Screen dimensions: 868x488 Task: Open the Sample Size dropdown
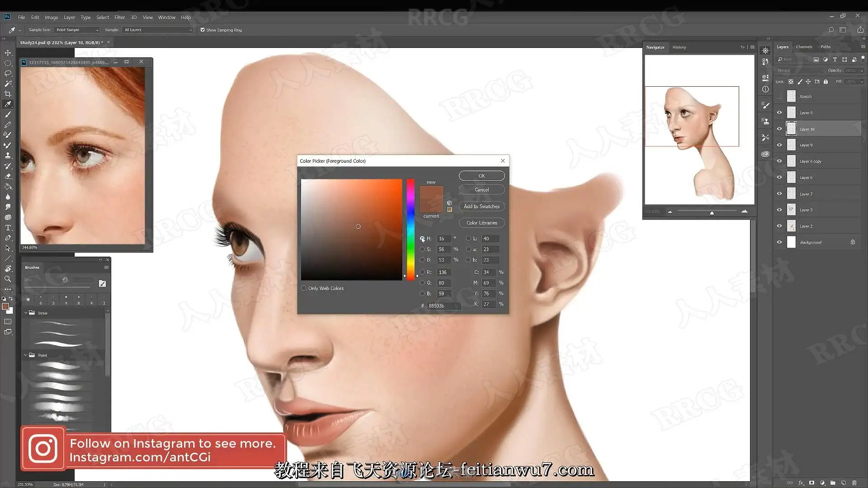(x=77, y=30)
